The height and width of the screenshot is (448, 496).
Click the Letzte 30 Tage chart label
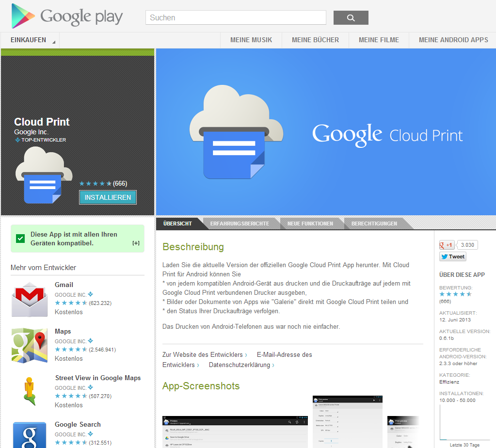[464, 445]
